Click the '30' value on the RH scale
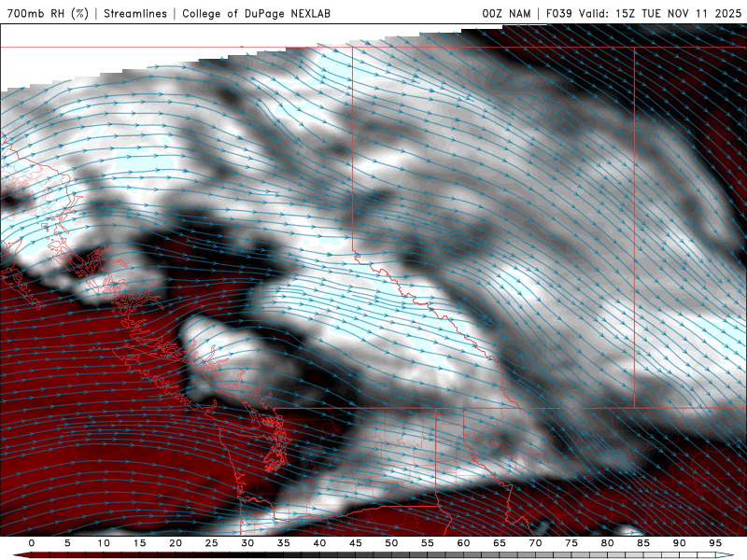 tap(247, 543)
